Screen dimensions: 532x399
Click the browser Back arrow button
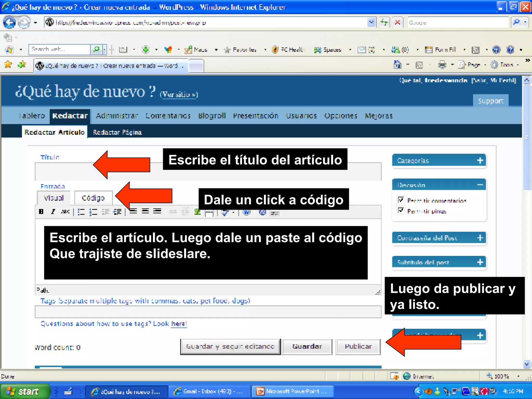(10, 23)
